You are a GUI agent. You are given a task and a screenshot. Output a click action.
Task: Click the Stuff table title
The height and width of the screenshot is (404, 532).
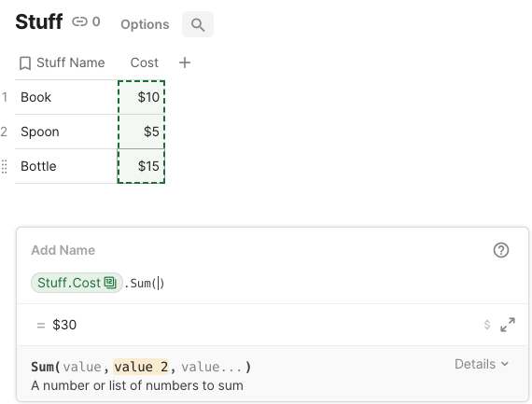coord(39,22)
